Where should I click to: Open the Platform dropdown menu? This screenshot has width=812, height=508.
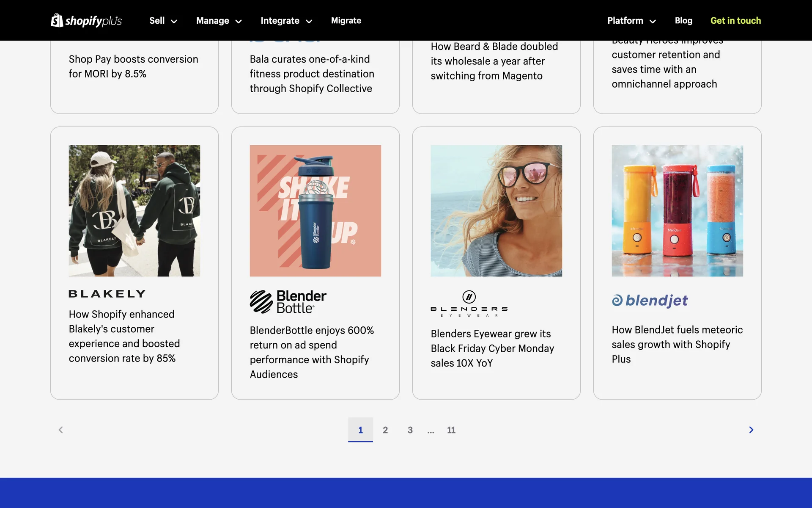point(631,21)
